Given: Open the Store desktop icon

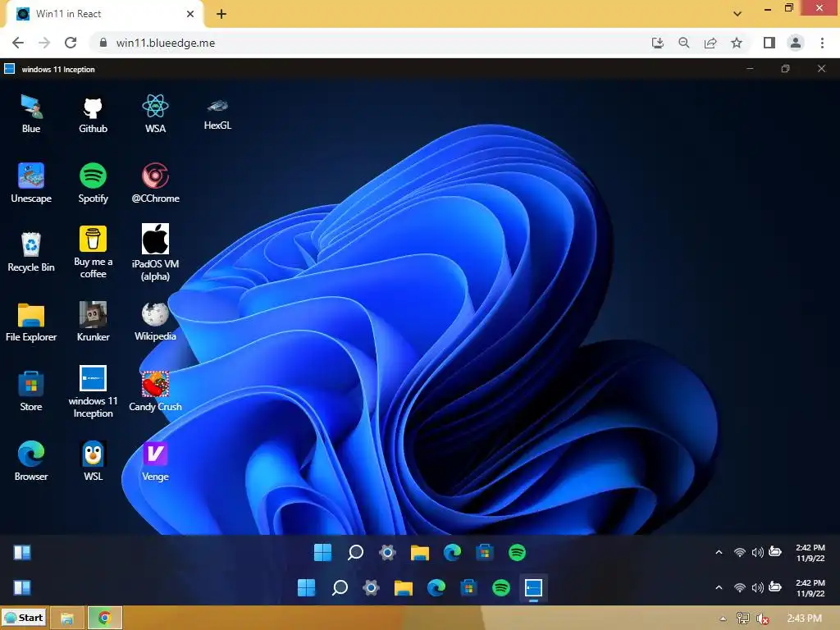Looking at the screenshot, I should tap(31, 391).
